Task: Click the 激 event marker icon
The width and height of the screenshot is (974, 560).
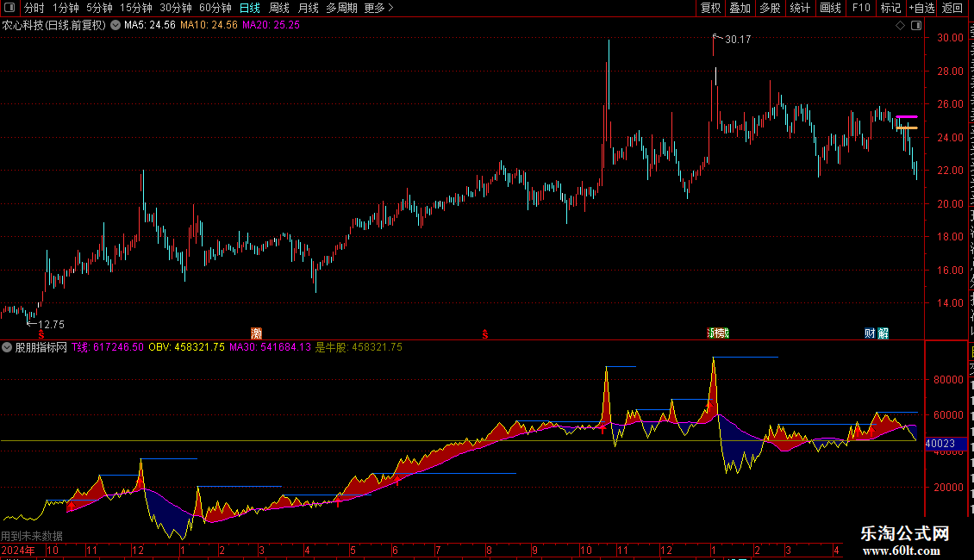Action: click(256, 333)
